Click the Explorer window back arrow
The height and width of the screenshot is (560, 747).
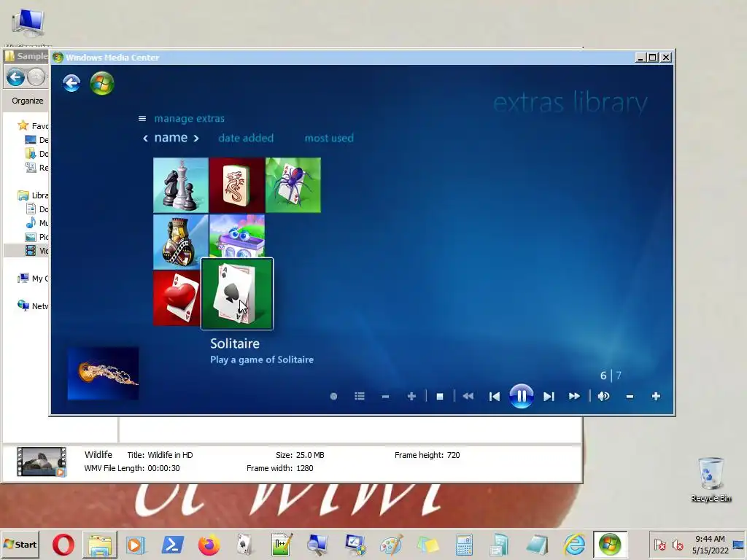16,77
